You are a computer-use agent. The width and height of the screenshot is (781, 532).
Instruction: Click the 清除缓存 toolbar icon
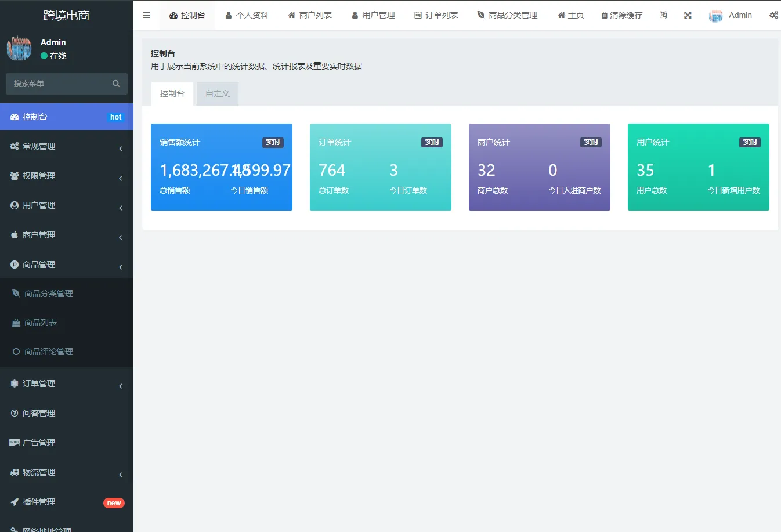click(x=621, y=15)
